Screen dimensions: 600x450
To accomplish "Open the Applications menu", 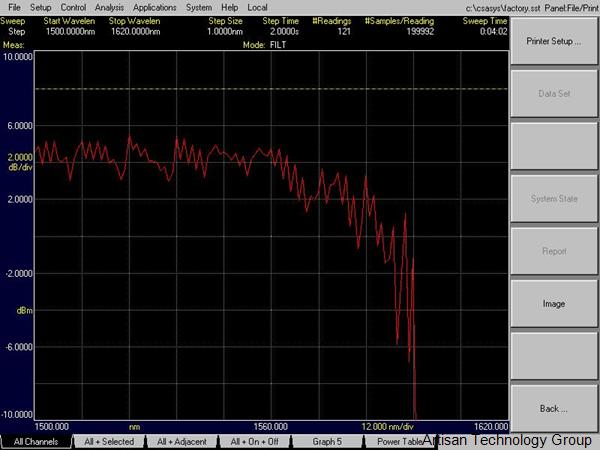I will [154, 7].
